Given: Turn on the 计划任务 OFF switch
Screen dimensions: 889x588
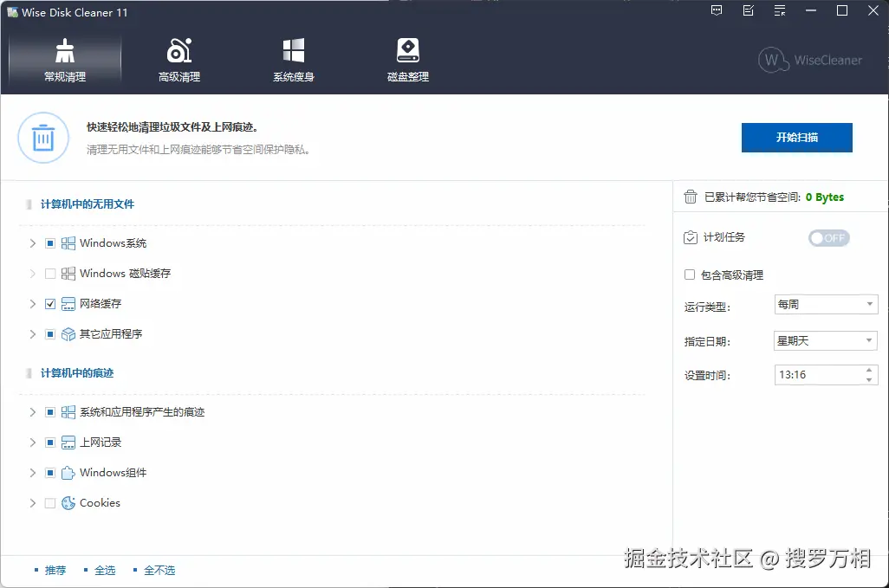Looking at the screenshot, I should (x=829, y=238).
